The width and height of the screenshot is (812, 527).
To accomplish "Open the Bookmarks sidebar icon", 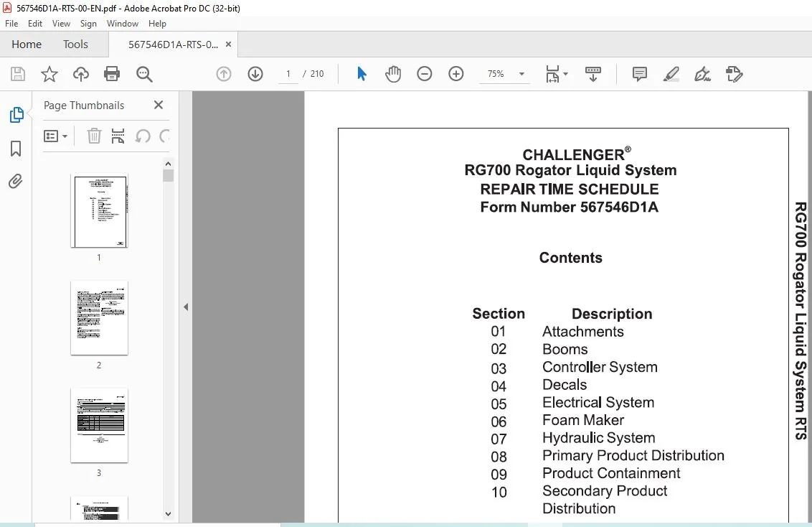I will pos(16,149).
